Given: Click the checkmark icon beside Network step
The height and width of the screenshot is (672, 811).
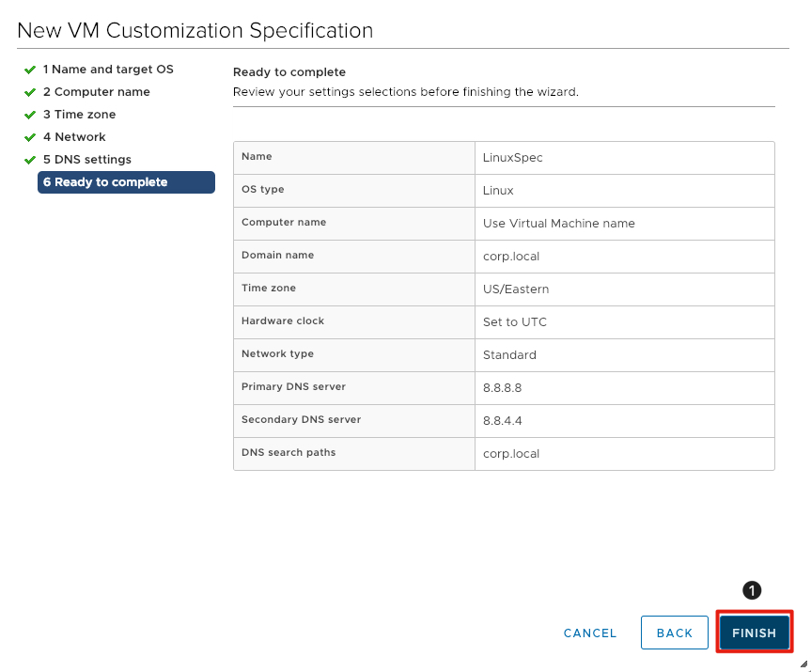Looking at the screenshot, I should tap(31, 137).
